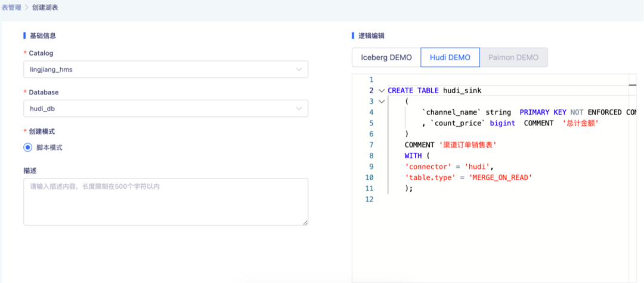Click the code line 'connector' = 'hudi'

tap(448, 167)
